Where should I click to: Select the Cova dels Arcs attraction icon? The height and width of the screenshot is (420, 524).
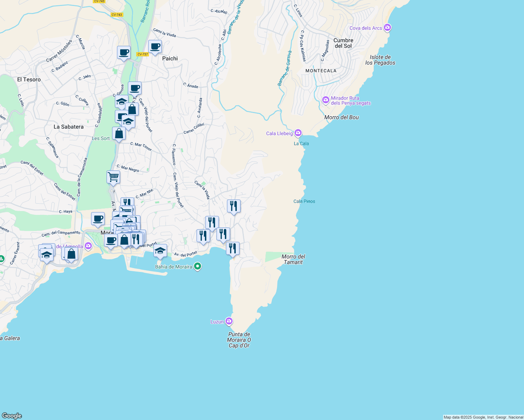pos(387,27)
